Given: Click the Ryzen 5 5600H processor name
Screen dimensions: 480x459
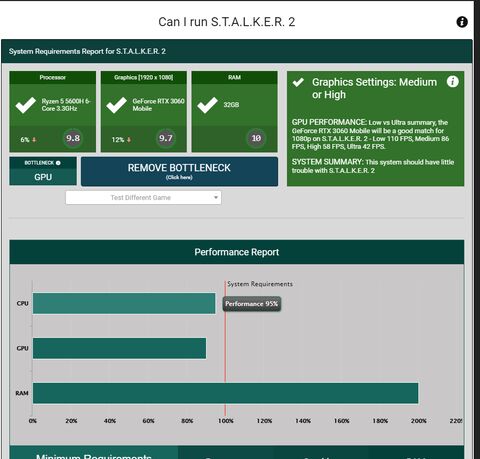Looking at the screenshot, I should (66, 105).
